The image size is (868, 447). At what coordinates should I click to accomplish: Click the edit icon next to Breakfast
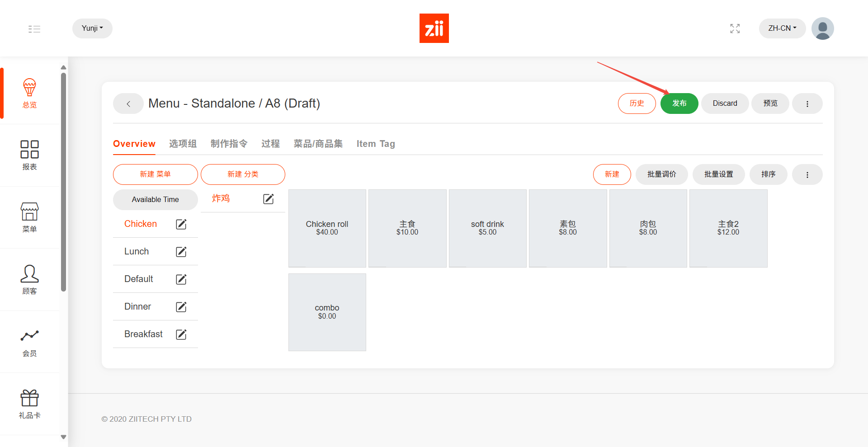[x=181, y=334]
